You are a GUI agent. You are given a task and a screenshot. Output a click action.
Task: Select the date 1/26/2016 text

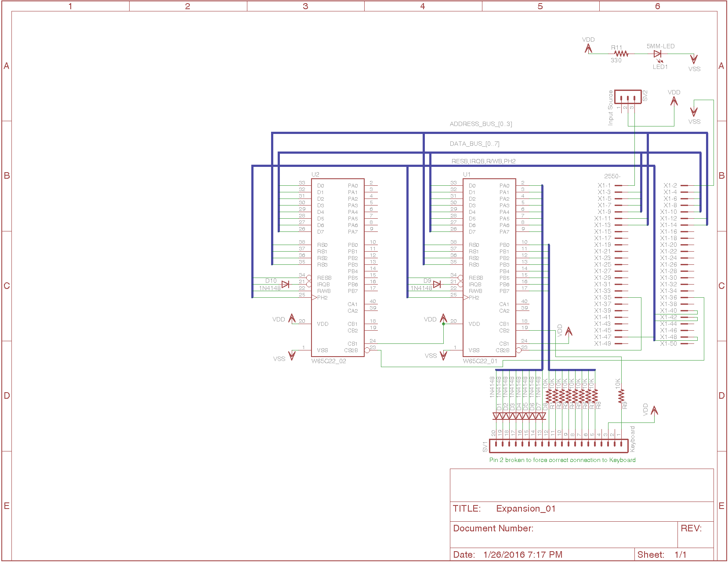[522, 555]
